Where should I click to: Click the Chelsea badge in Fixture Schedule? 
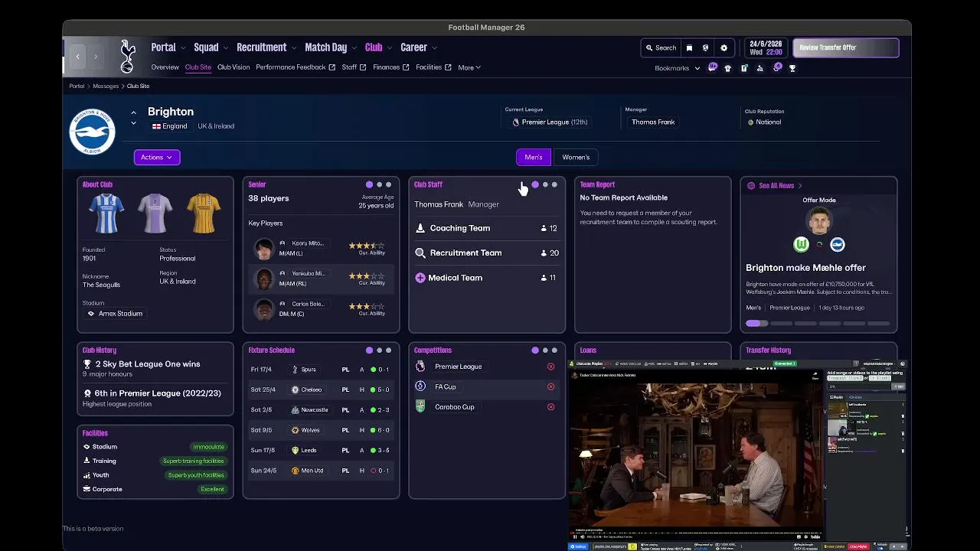click(x=296, y=390)
